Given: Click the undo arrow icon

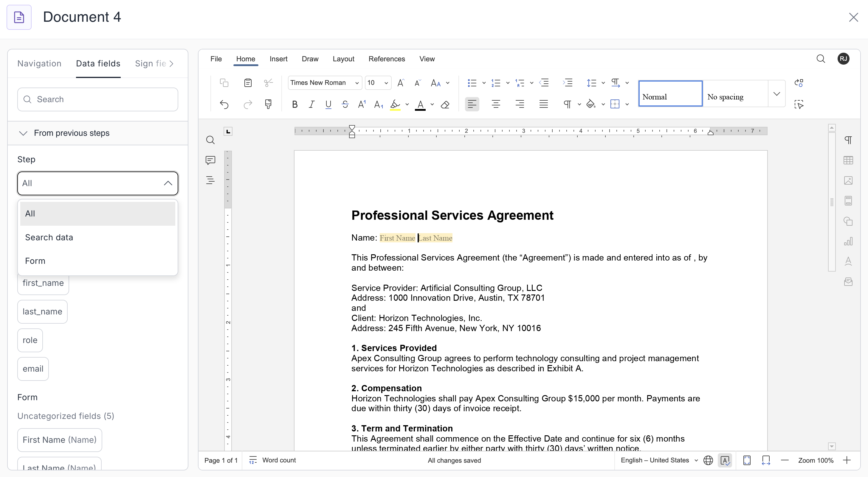Looking at the screenshot, I should [224, 105].
